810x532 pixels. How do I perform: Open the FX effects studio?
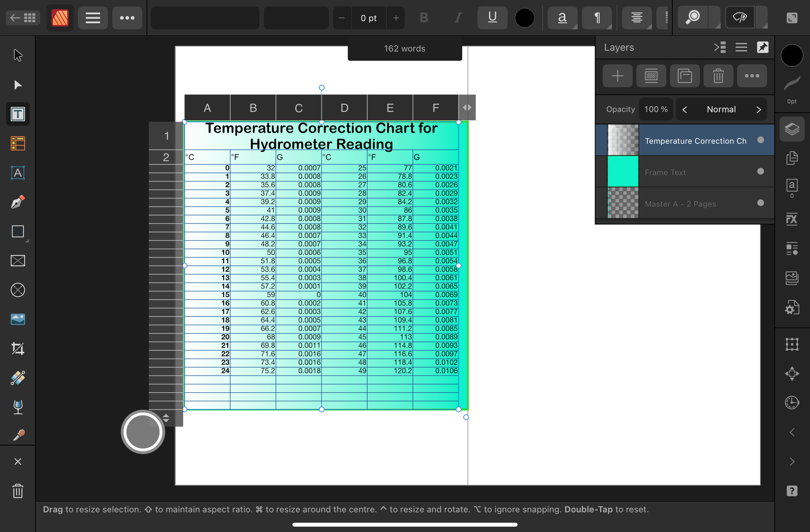coord(792,219)
